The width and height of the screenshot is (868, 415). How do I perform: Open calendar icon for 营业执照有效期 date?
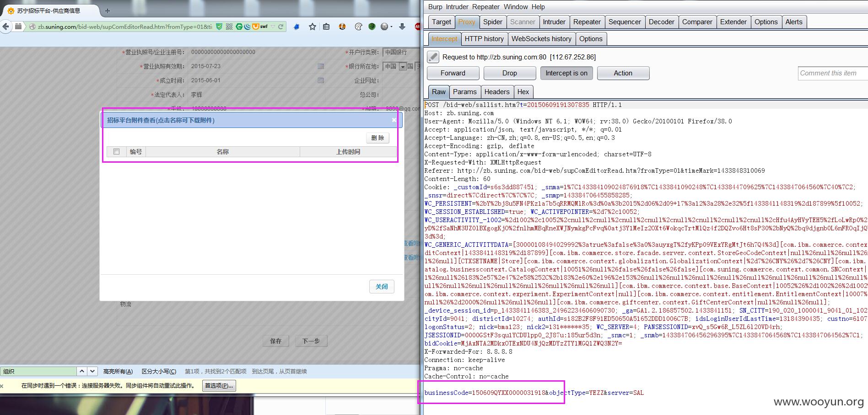(321, 66)
